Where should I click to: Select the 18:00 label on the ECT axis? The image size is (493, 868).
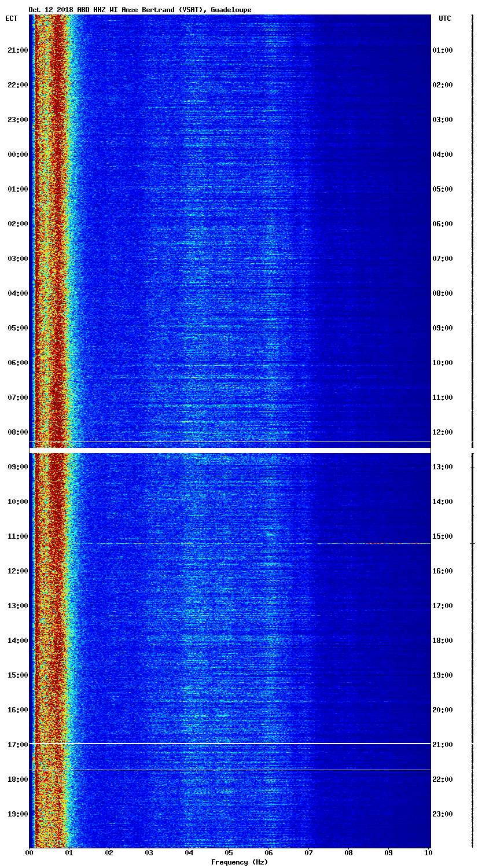pyautogui.click(x=17, y=779)
